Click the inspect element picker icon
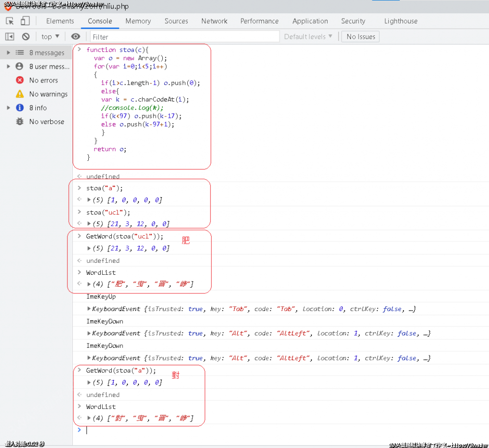 [10, 21]
